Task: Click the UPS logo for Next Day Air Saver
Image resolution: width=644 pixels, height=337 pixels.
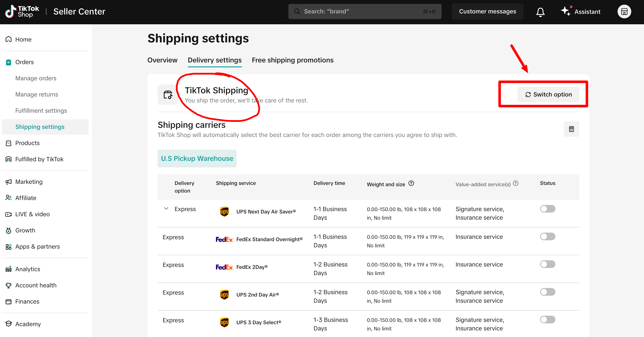Action: (x=224, y=212)
